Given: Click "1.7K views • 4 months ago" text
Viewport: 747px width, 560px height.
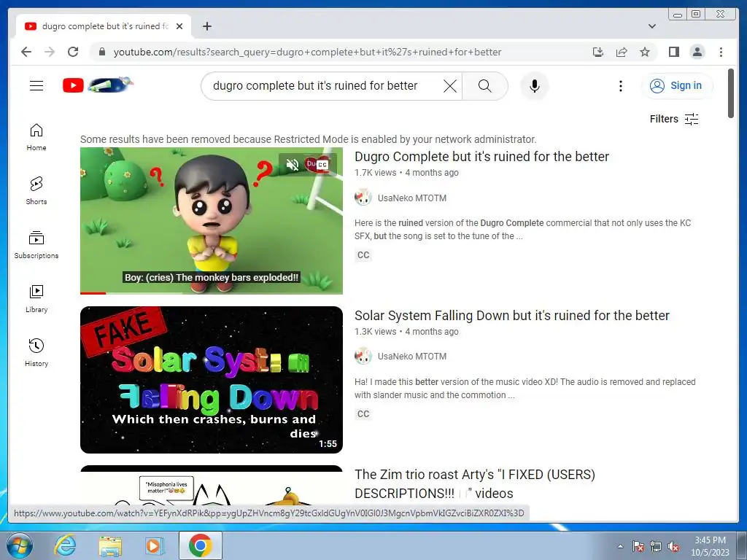Looking at the screenshot, I should point(406,173).
